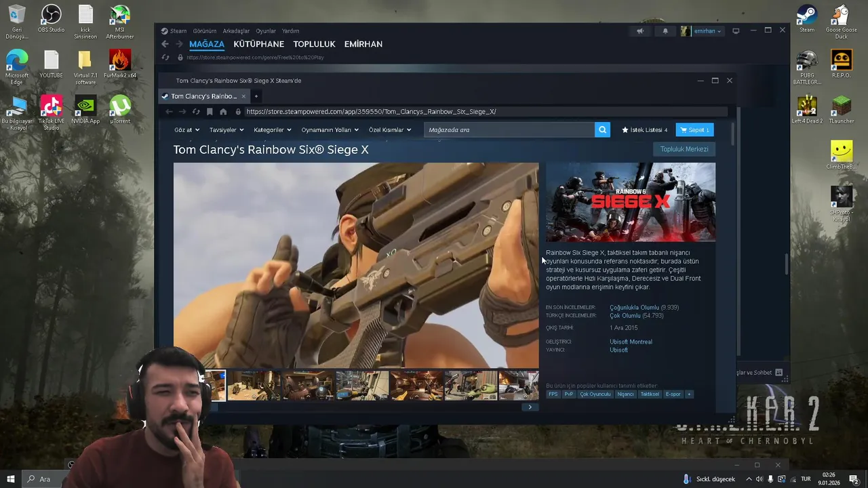This screenshot has width=868, height=488.
Task: Select the FPS tag
Action: click(553, 394)
